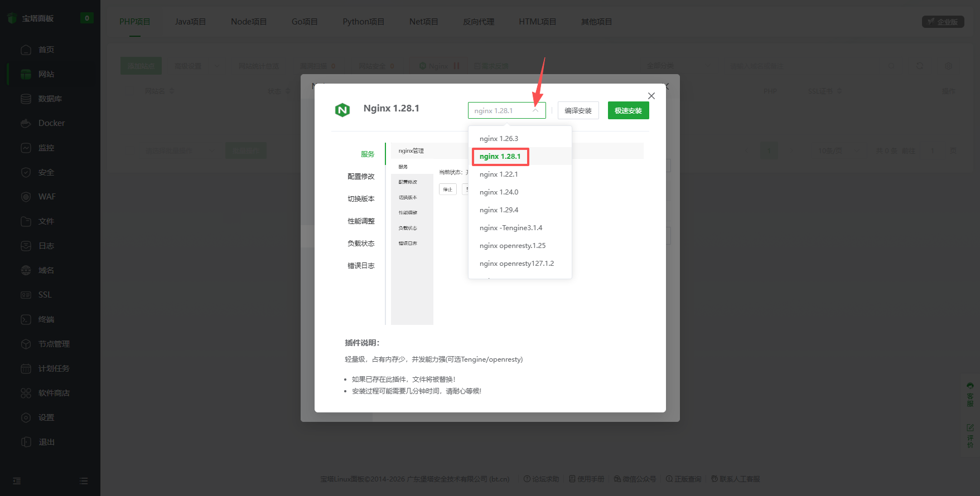Open the 安全 security shield icon
This screenshot has height=496, width=980.
pos(26,172)
